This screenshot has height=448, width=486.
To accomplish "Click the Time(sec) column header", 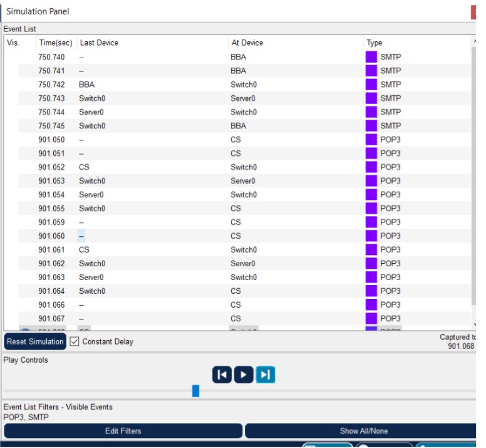I will pyautogui.click(x=55, y=43).
